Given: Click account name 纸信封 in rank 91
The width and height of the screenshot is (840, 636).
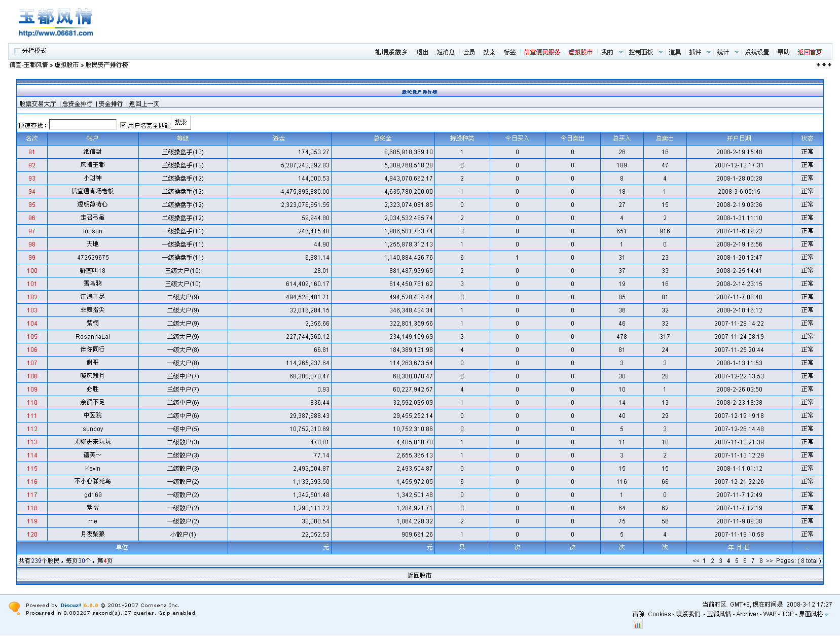Looking at the screenshot, I should [x=92, y=152].
